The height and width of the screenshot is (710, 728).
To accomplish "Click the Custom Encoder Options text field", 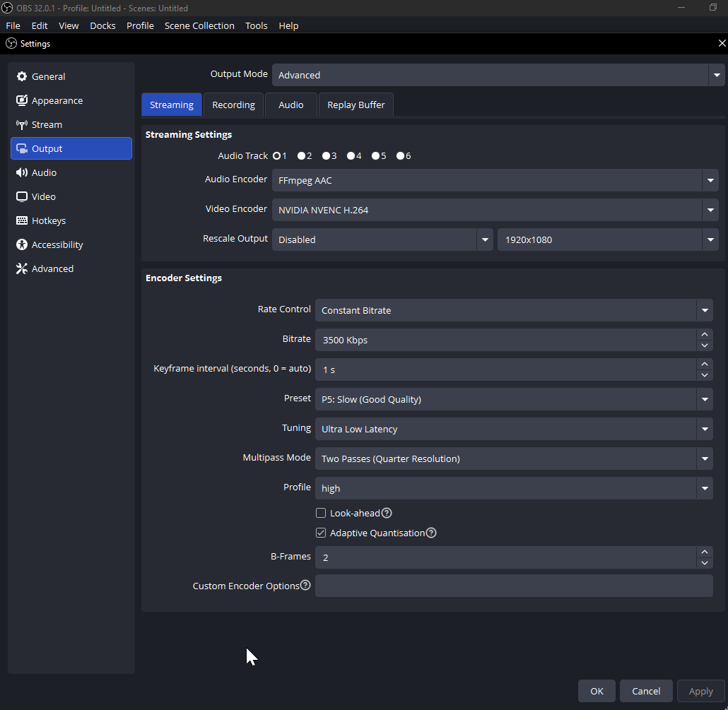I will [513, 586].
